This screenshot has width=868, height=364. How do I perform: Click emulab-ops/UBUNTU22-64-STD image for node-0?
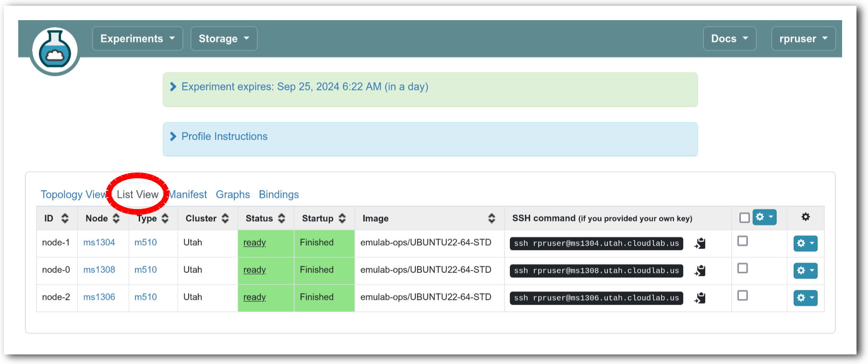pos(426,270)
